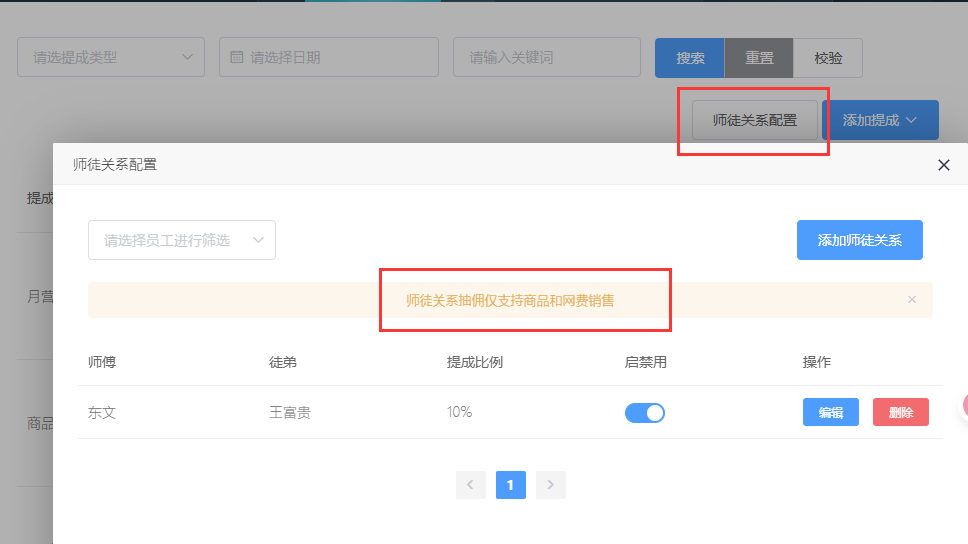This screenshot has width=968, height=544.
Task: Go to next page arrow
Action: 551,485
